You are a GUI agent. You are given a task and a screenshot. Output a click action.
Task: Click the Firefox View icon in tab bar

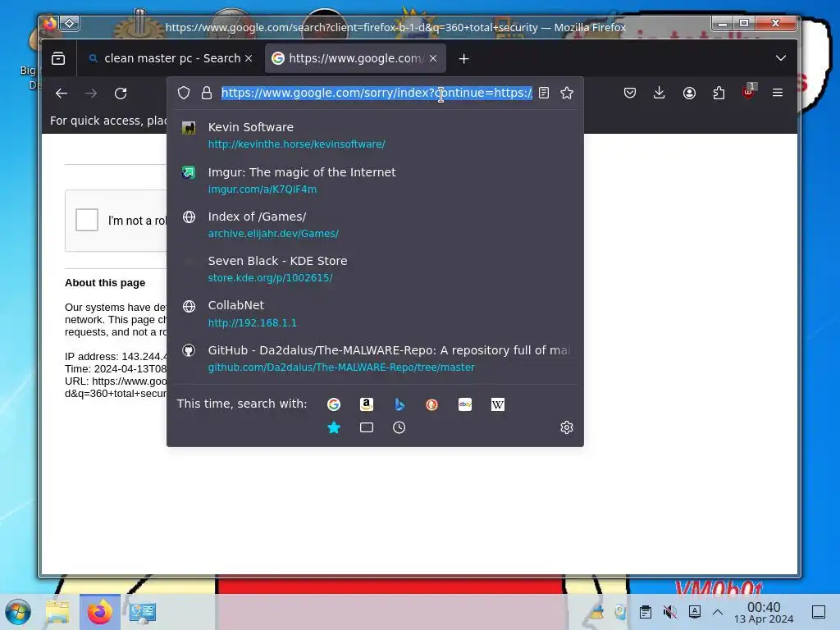pyautogui.click(x=58, y=58)
